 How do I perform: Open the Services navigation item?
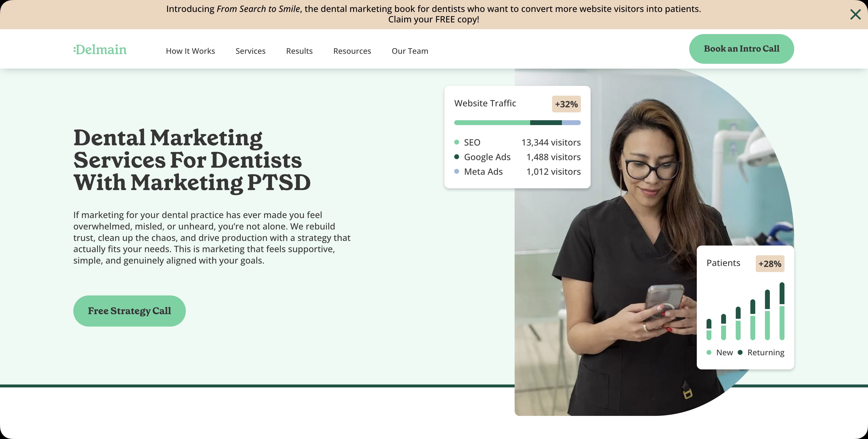(x=250, y=51)
